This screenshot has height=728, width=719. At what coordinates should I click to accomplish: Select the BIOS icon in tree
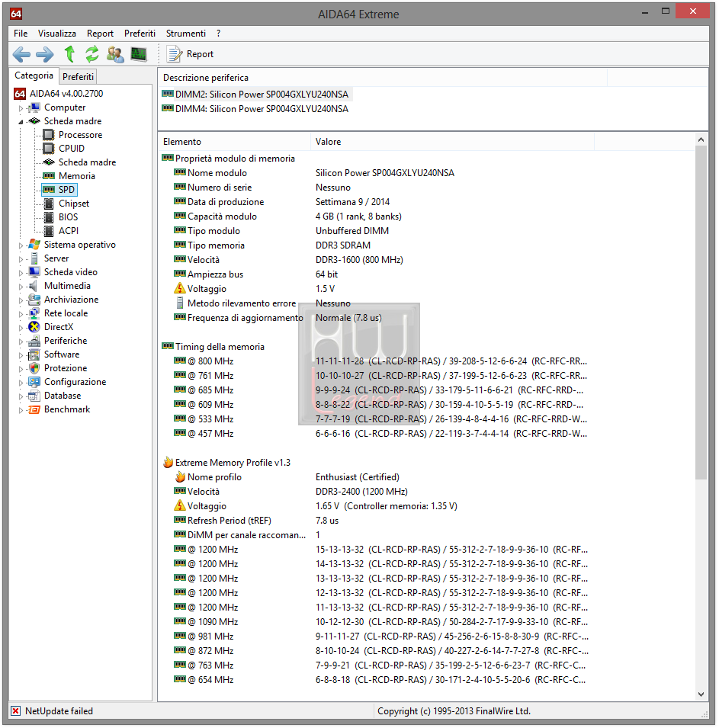[x=49, y=217]
